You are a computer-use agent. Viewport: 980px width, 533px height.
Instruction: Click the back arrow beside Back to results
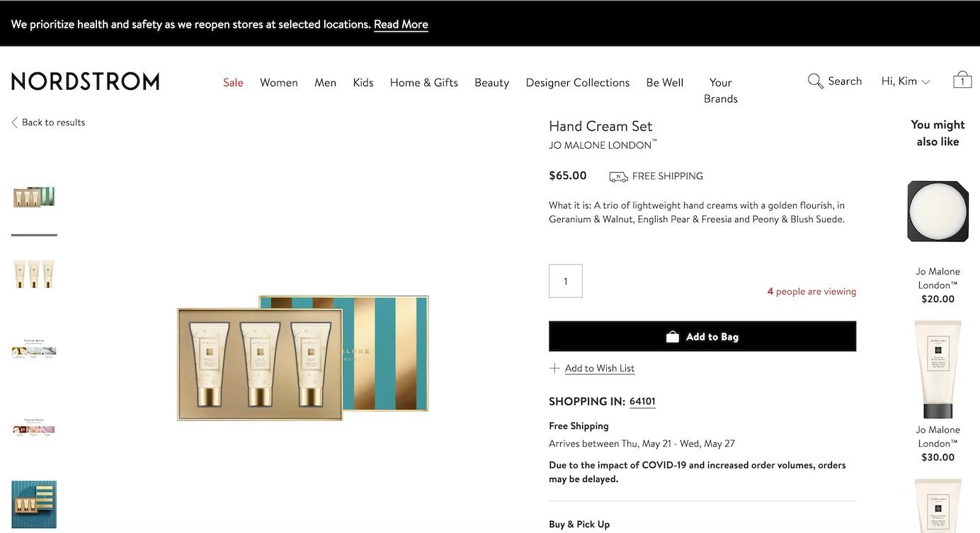coord(14,122)
